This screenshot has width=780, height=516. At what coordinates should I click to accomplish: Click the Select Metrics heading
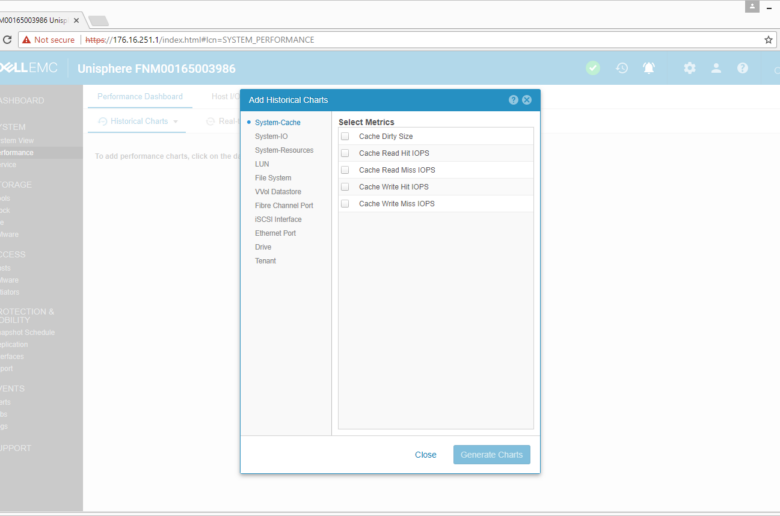[366, 122]
